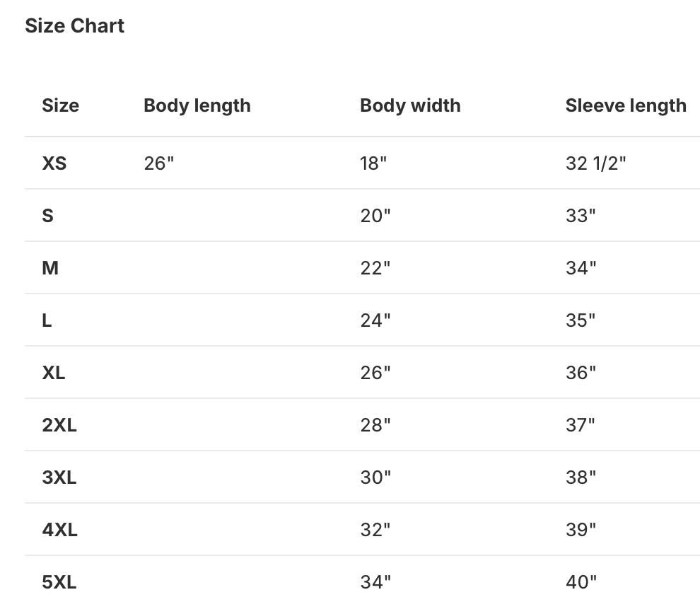Click the Body length column header
This screenshot has height=614, width=700.
click(197, 105)
